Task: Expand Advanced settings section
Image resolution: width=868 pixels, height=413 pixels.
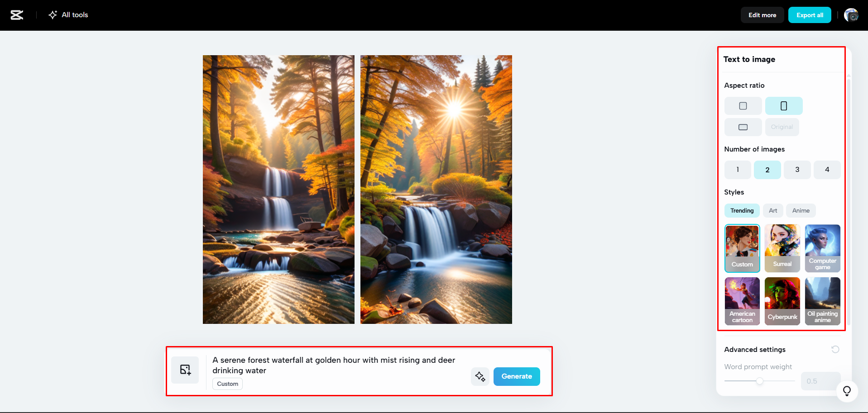Action: point(755,349)
